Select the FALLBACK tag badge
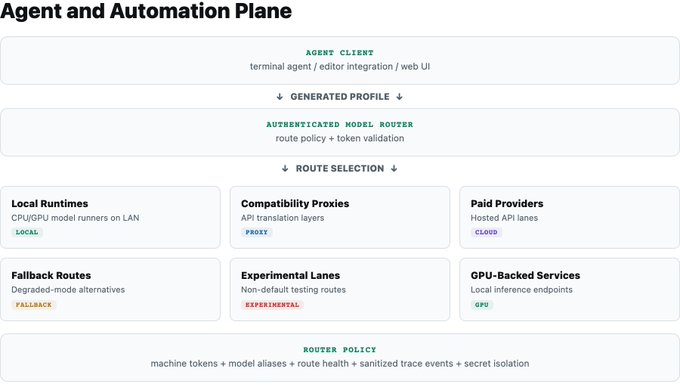 pos(34,305)
